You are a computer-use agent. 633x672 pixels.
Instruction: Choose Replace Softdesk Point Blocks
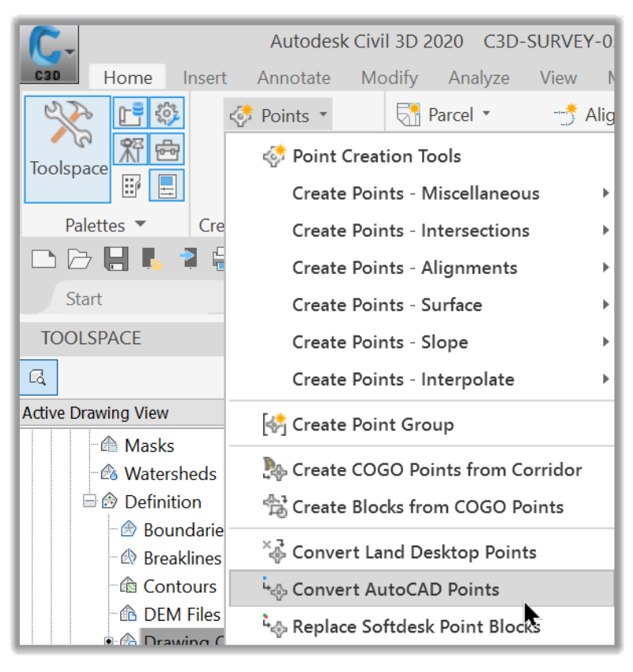(x=421, y=626)
